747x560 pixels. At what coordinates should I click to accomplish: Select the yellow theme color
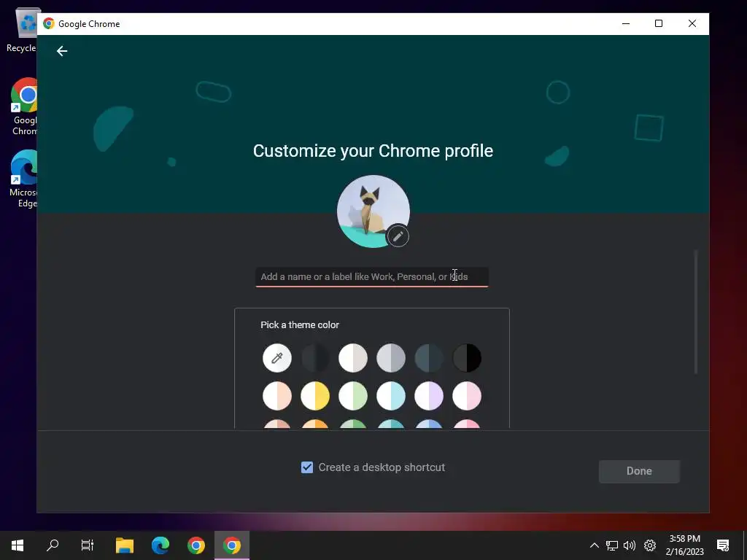[315, 396]
